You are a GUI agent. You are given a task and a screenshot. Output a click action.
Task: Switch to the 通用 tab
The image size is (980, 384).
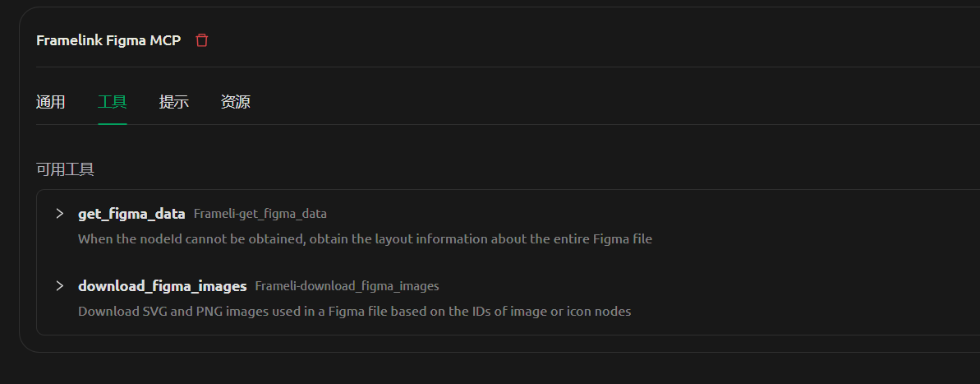pos(51,102)
